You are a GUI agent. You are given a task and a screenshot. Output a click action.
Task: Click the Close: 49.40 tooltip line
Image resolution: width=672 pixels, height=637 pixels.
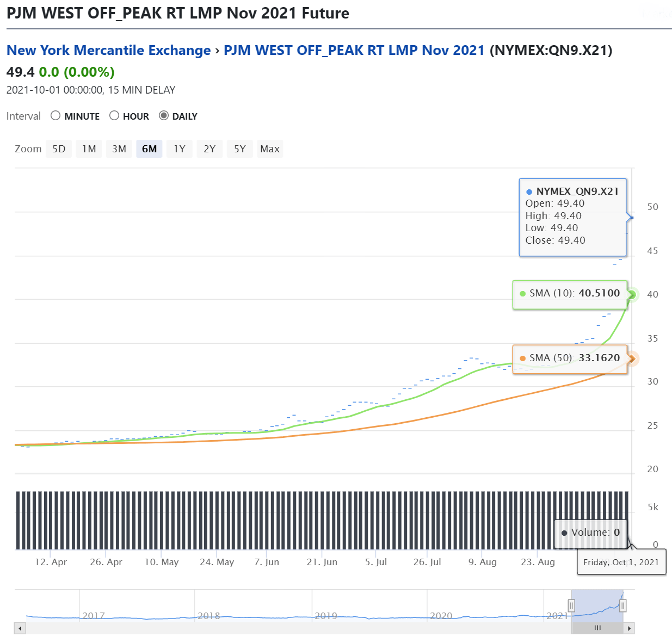pos(556,240)
